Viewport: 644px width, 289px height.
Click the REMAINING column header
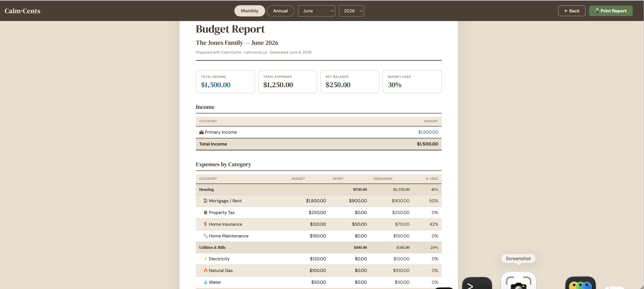383,179
